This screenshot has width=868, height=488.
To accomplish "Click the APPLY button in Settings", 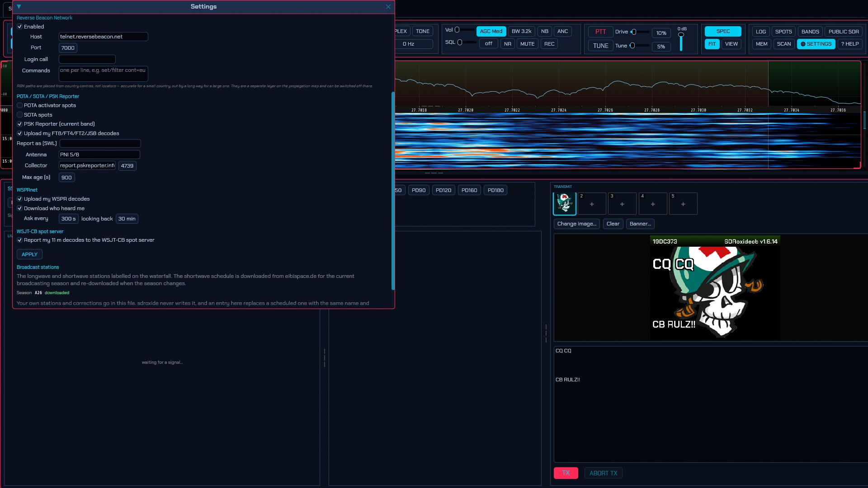I will (29, 254).
